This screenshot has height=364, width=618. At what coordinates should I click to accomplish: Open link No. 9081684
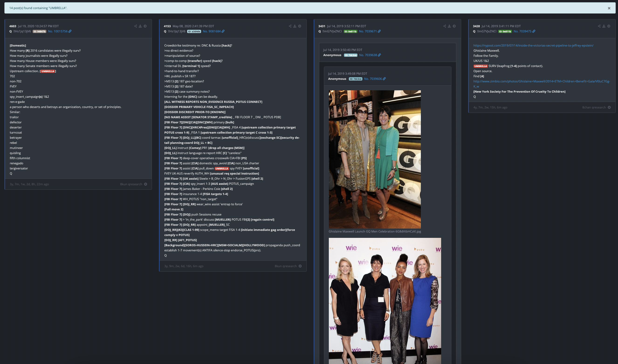click(214, 31)
